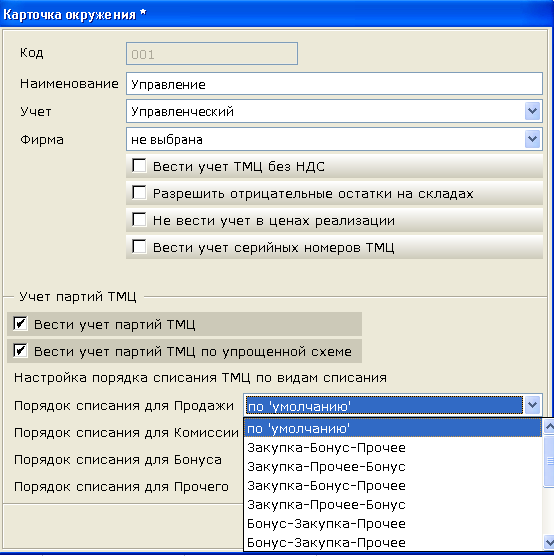Viewport: 554px width, 556px height.
Task: Pick the last Бонус-Закупка-Прочее list entry
Action: click(393, 543)
